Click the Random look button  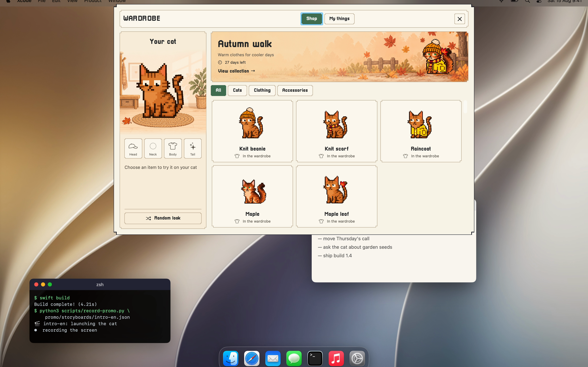(x=163, y=218)
